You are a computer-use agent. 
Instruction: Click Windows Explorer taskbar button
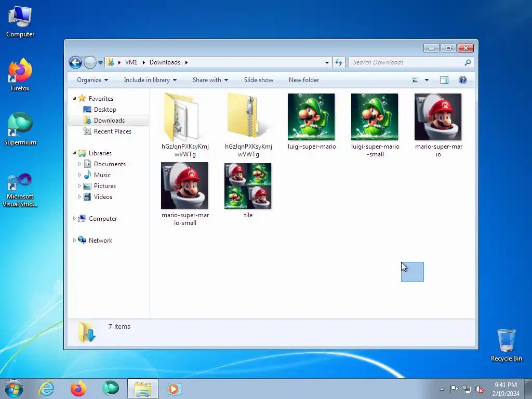143,389
